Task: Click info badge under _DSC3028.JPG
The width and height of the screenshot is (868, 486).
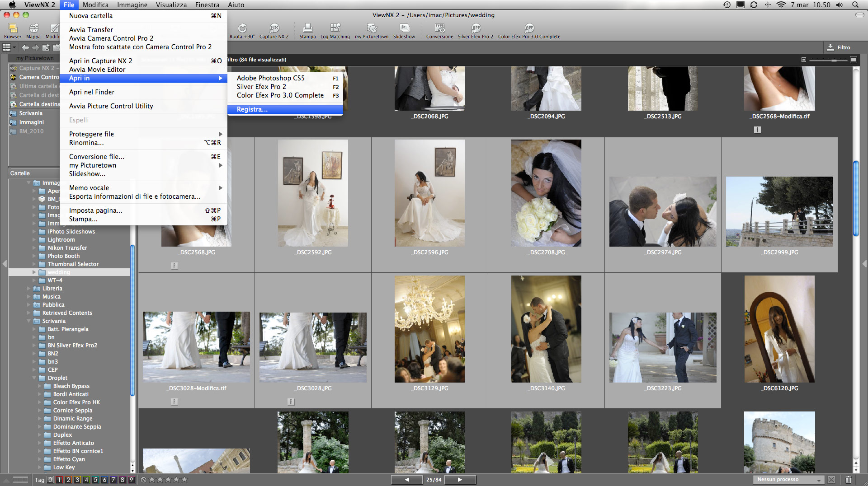Action: point(291,402)
